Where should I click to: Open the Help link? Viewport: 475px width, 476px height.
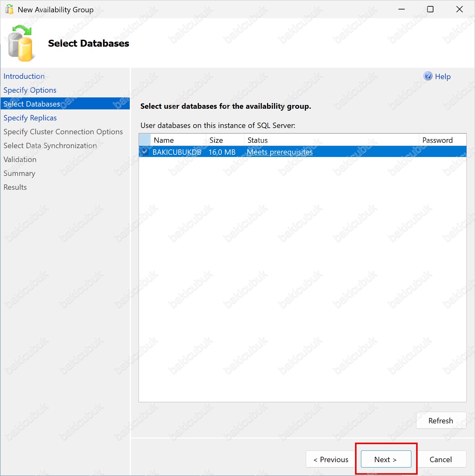point(443,77)
